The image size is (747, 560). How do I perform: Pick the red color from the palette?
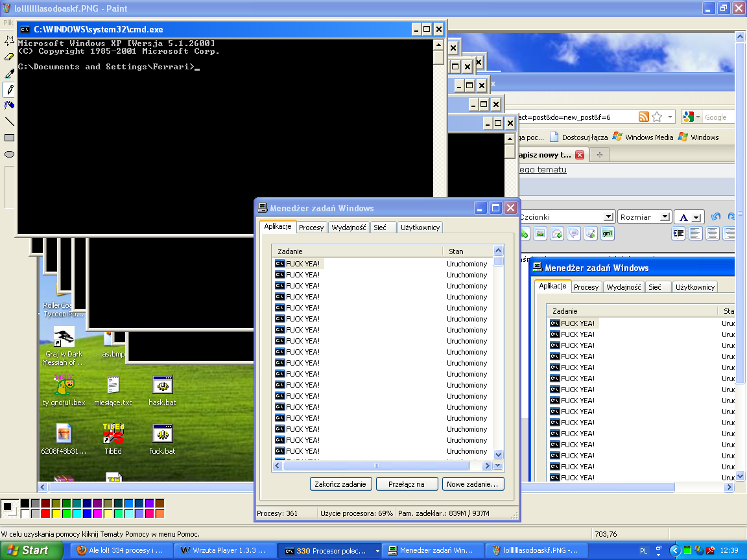pyautogui.click(x=45, y=514)
